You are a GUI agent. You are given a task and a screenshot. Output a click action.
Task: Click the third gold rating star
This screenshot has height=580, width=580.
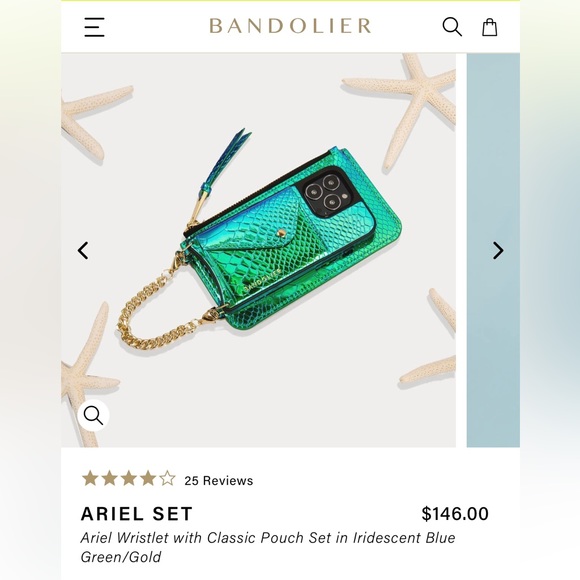(129, 478)
